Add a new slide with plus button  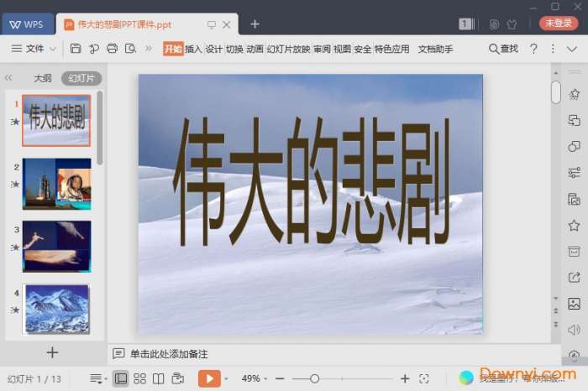52,352
